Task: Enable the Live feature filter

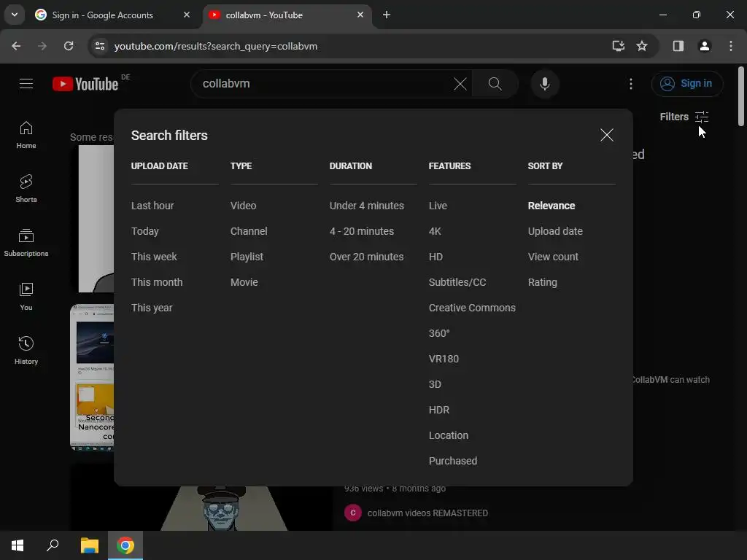Action: click(438, 206)
